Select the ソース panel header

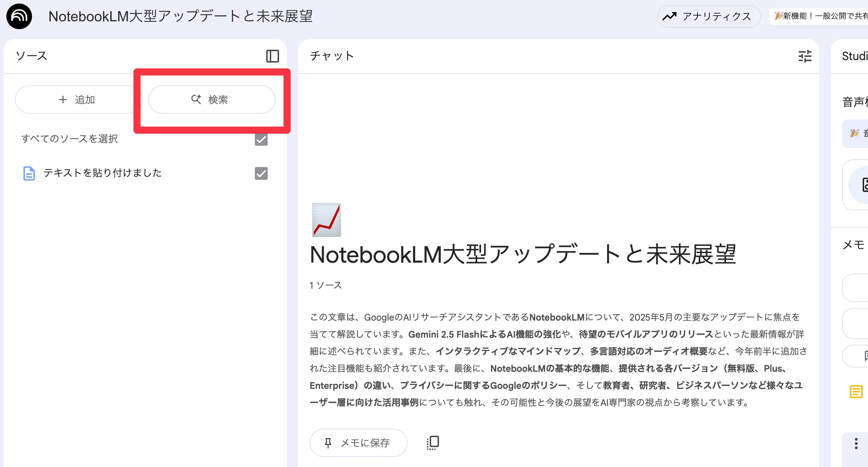[x=32, y=56]
